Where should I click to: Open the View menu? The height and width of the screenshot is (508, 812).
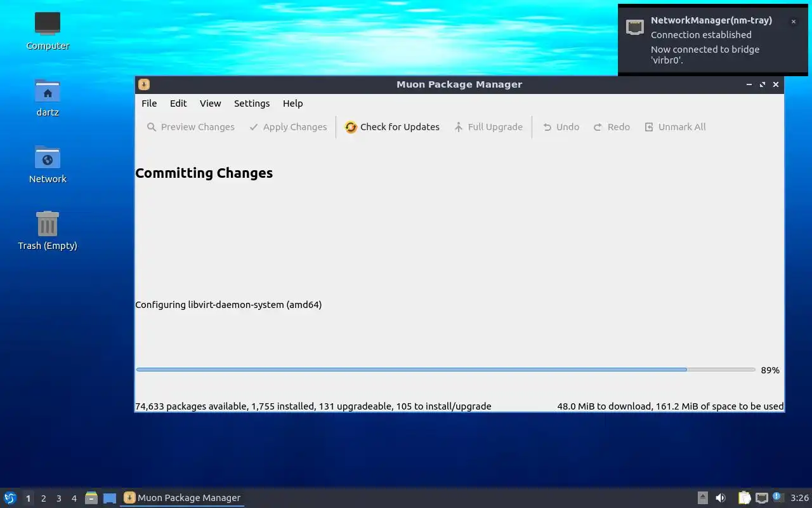point(211,104)
